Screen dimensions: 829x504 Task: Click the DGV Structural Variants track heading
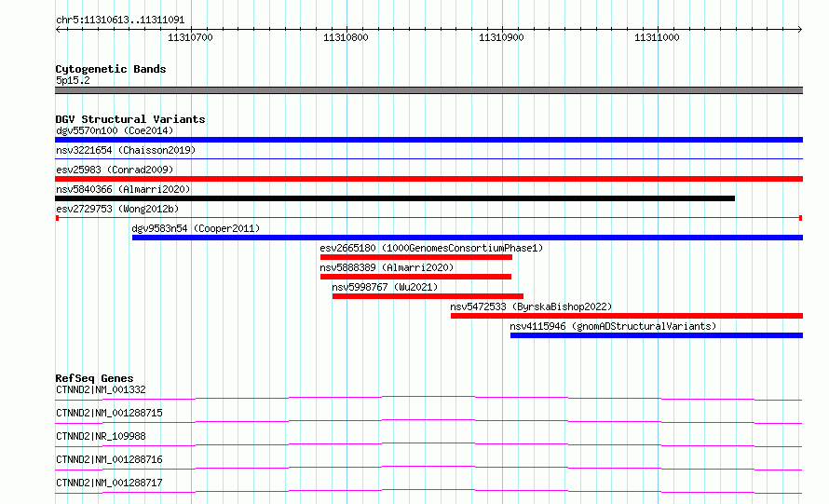[x=130, y=119]
